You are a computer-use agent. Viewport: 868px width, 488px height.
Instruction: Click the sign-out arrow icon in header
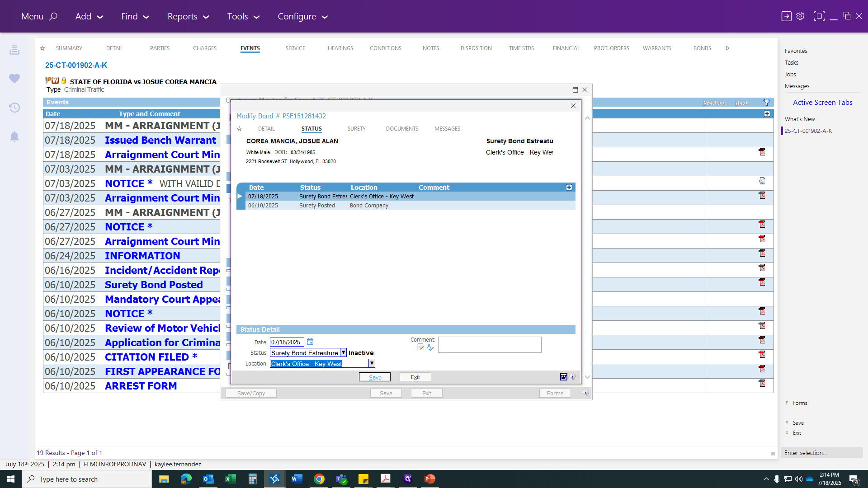tap(787, 16)
